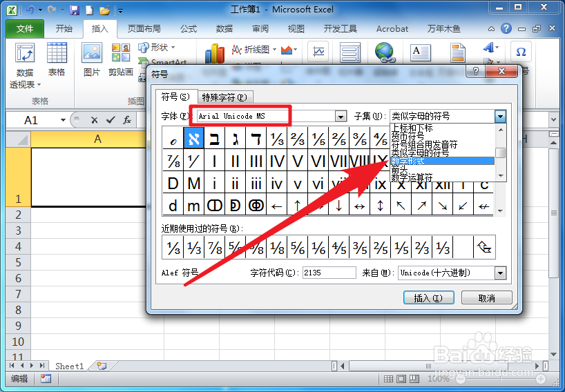
Task: Click the subset list scrollbar thumb
Action: coord(500,153)
